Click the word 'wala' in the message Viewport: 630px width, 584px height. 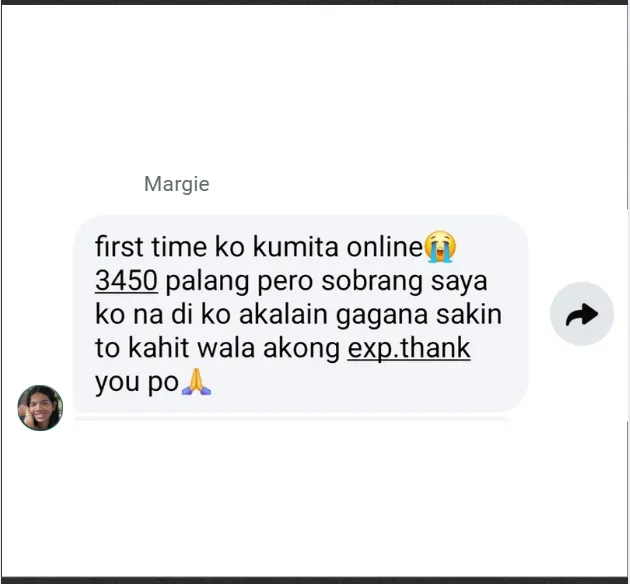(x=226, y=348)
